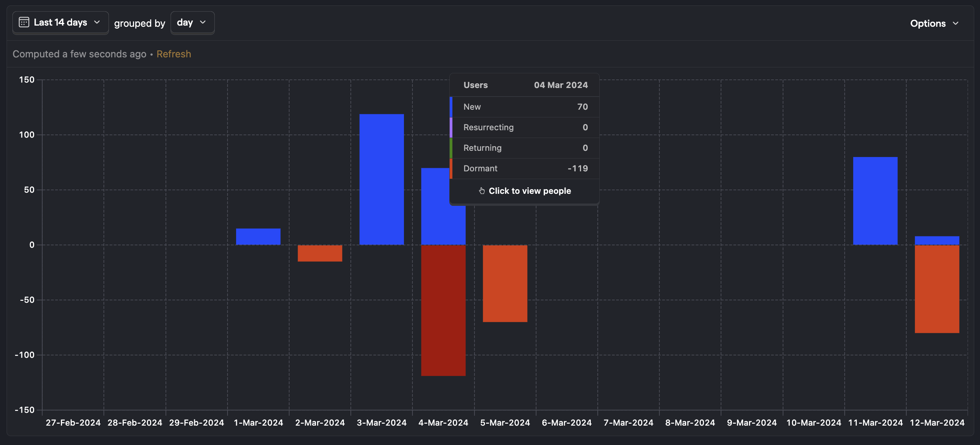The width and height of the screenshot is (980, 445).
Task: Click to view people for 4-Mar-2024
Action: pos(525,191)
